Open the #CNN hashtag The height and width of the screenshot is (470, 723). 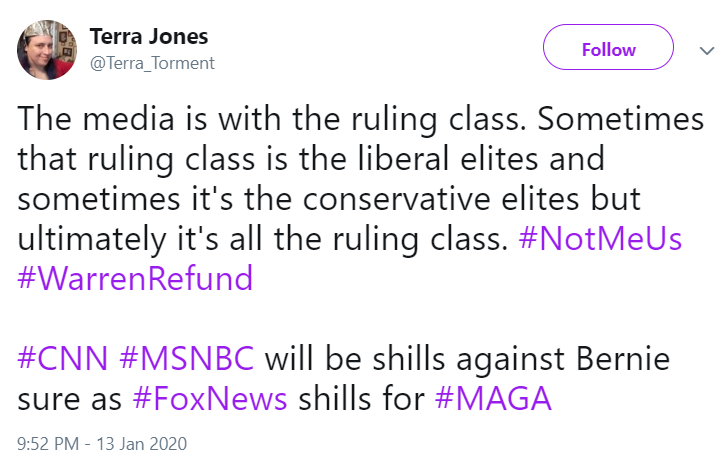63,358
